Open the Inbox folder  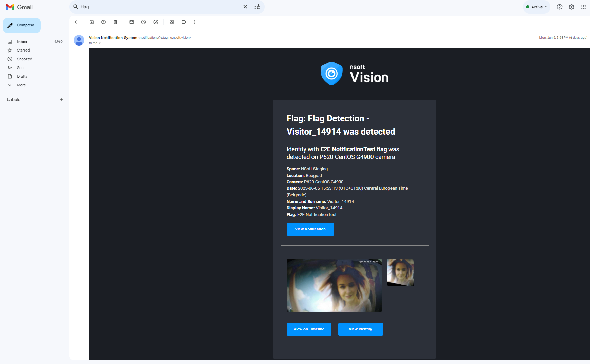coord(35,42)
